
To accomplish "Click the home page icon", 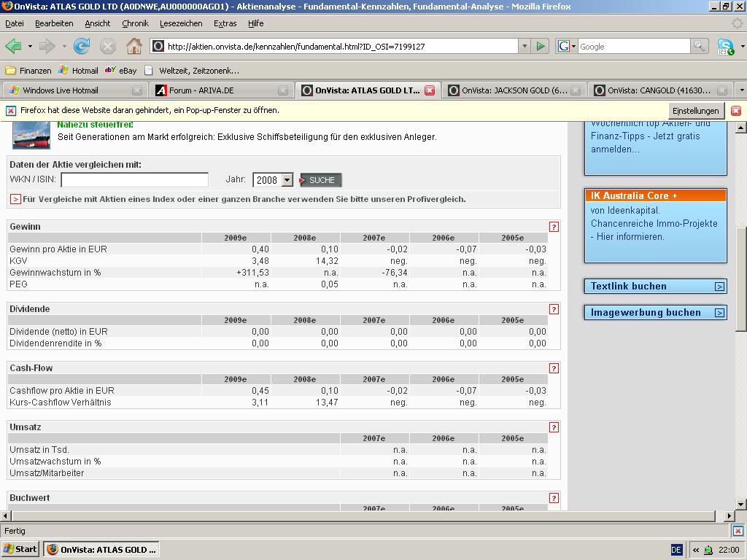I will pos(134,46).
